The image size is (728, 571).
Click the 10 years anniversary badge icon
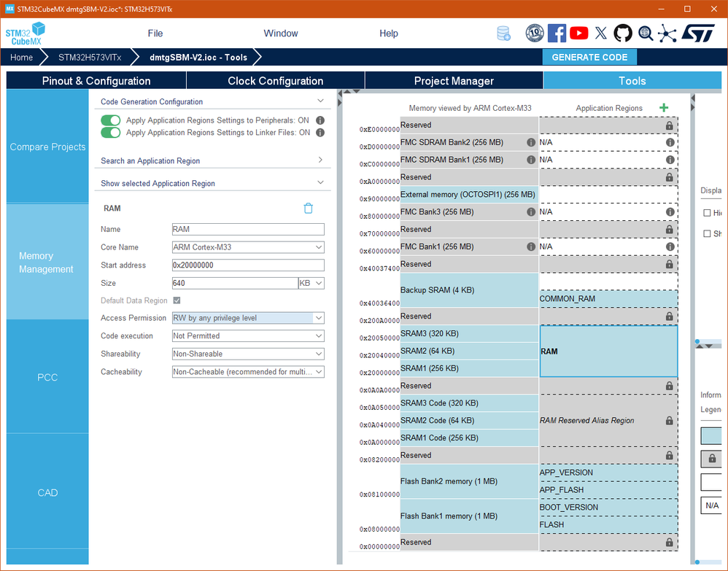[535, 34]
